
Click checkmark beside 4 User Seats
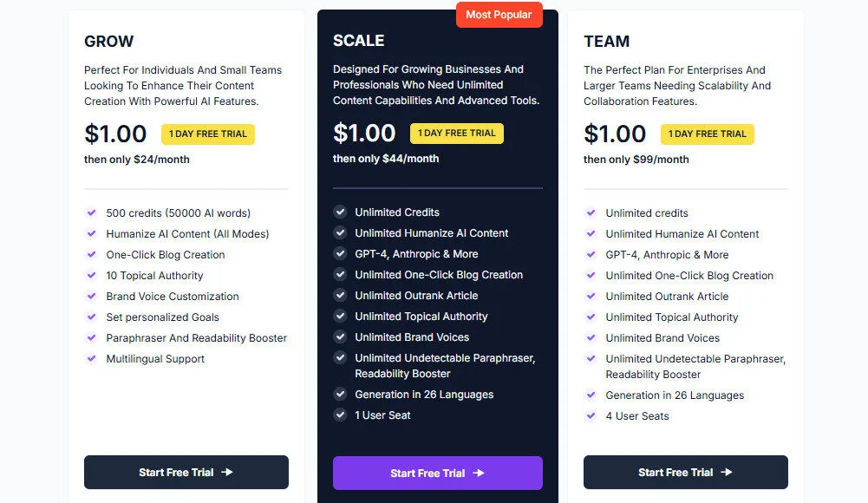[x=591, y=415]
